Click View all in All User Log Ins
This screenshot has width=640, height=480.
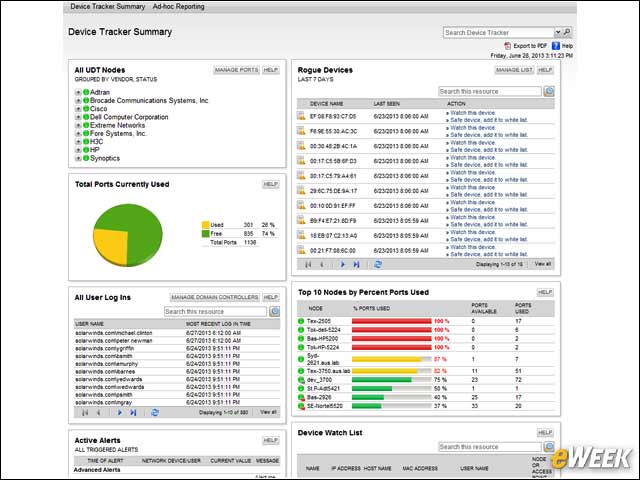tap(268, 412)
